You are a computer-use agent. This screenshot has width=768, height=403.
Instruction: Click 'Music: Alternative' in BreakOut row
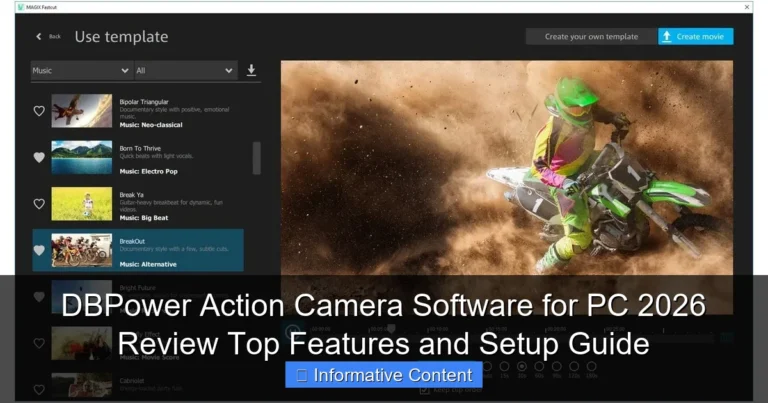coord(148,264)
